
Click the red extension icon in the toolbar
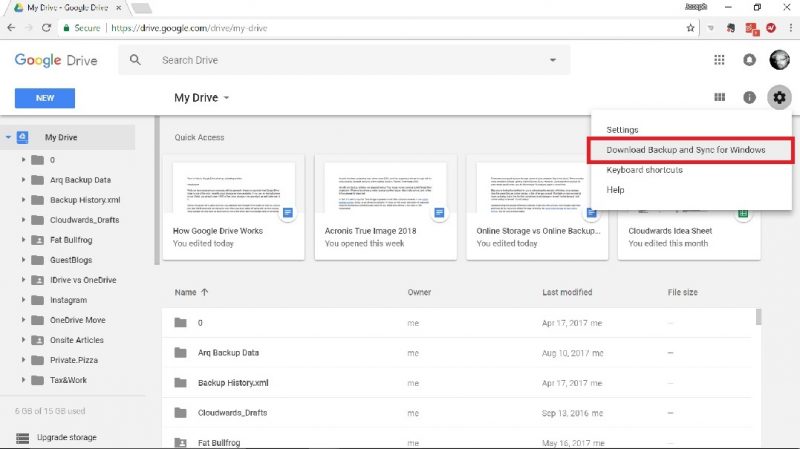[x=771, y=28]
